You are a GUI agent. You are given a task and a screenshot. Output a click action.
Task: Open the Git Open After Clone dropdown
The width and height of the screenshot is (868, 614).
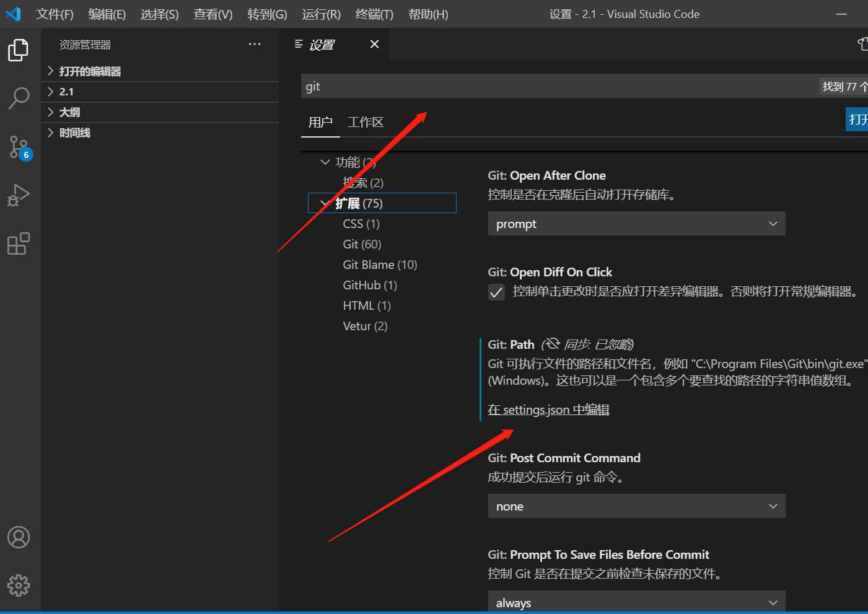point(636,224)
